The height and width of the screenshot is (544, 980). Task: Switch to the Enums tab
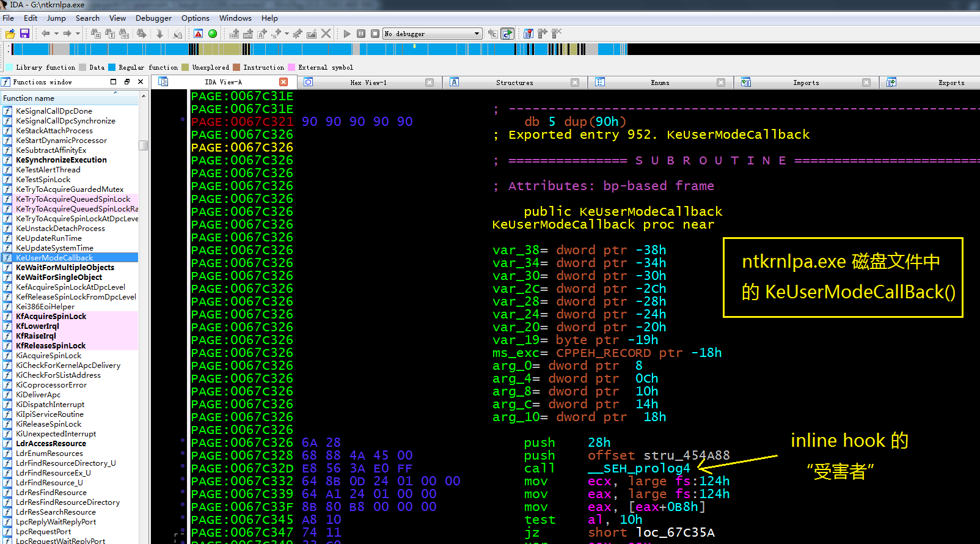(x=660, y=83)
